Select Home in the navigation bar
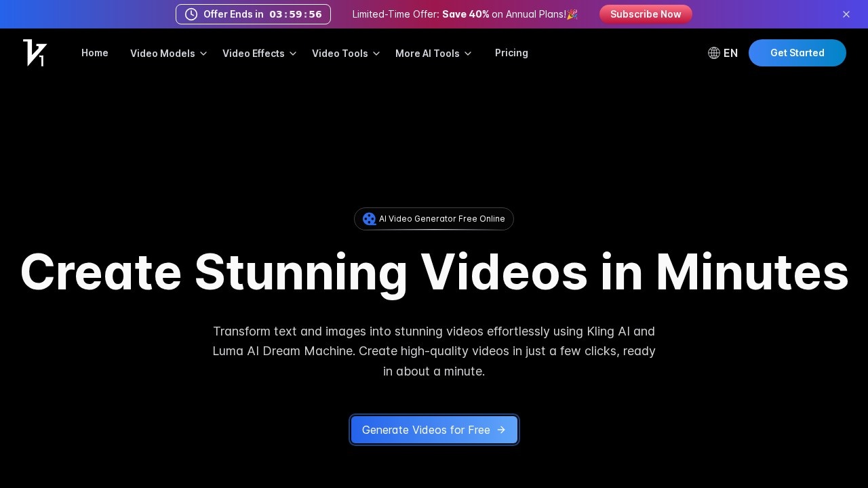This screenshot has width=868, height=488. [94, 53]
